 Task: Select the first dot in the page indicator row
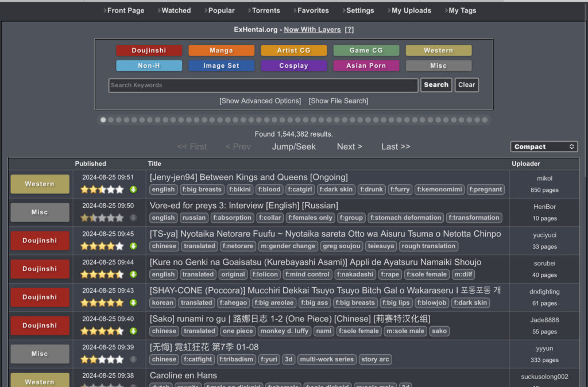click(103, 120)
